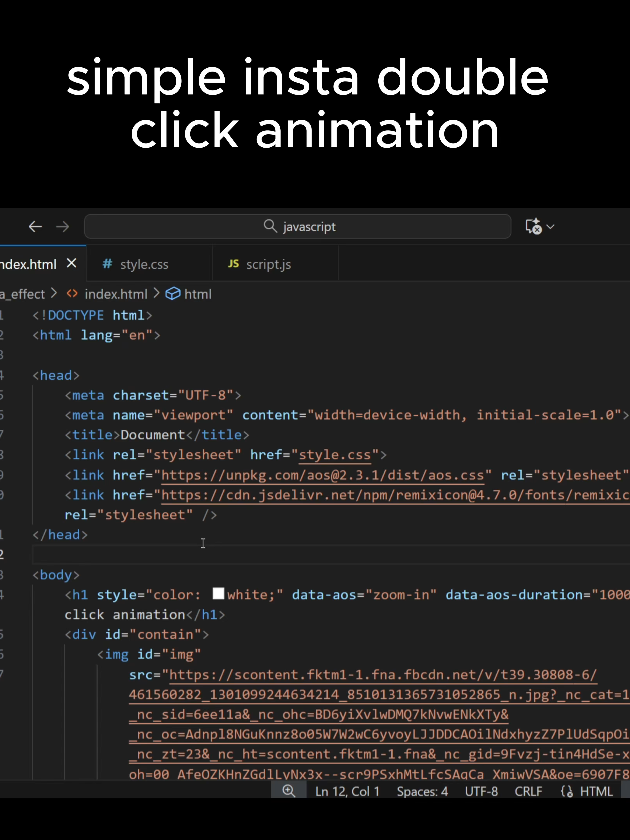
Task: Click the index.html file icon in breadcrumb
Action: pos(72,294)
